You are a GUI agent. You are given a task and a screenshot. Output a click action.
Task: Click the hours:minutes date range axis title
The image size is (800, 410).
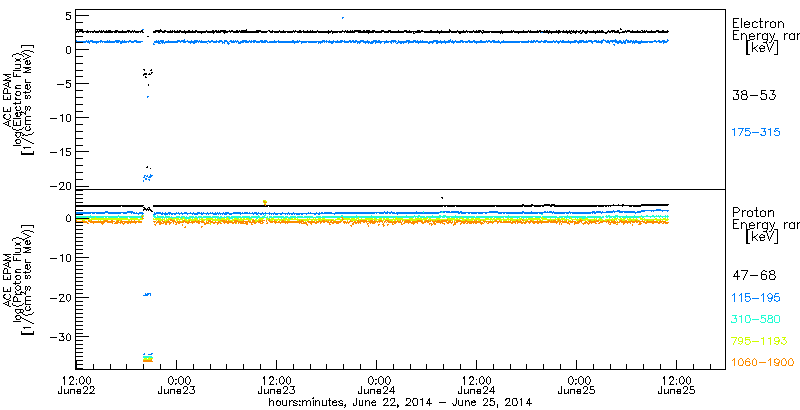point(401,402)
